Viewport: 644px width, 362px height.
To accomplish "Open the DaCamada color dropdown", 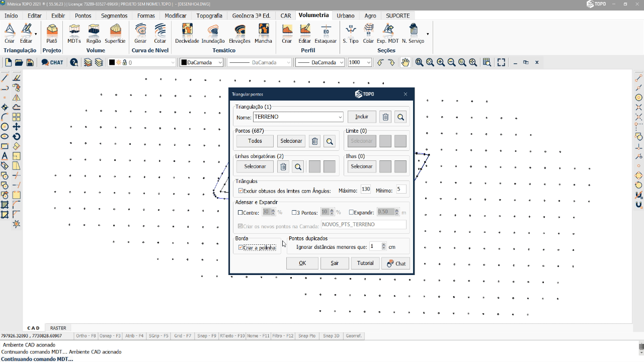I will pos(220,62).
